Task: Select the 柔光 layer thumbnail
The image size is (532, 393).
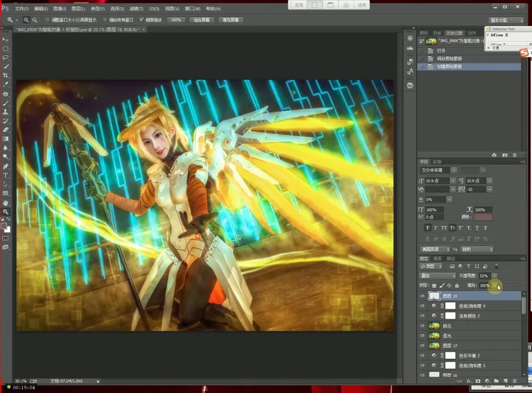Action: 434,336
